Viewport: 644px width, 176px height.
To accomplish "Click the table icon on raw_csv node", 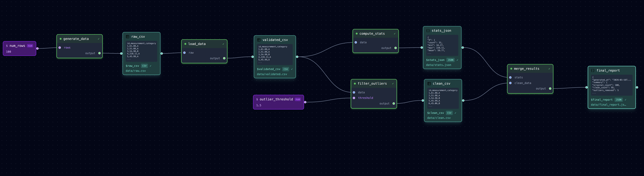I will pyautogui.click(x=128, y=37).
